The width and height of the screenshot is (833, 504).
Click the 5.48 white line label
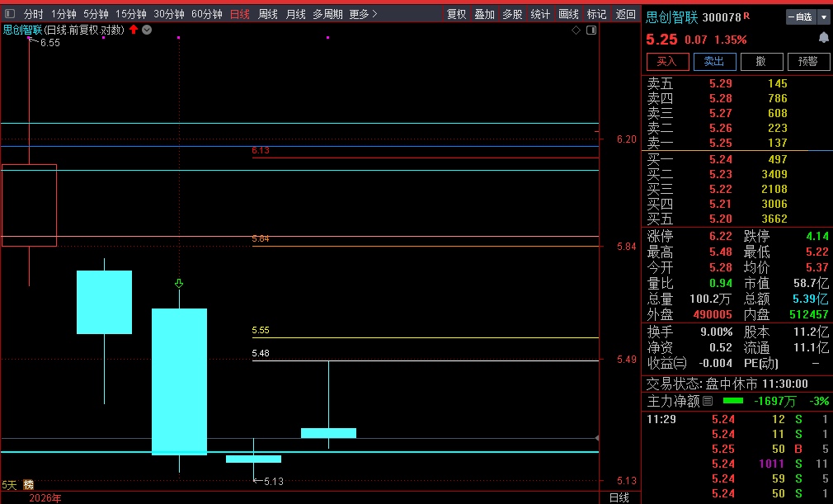261,353
